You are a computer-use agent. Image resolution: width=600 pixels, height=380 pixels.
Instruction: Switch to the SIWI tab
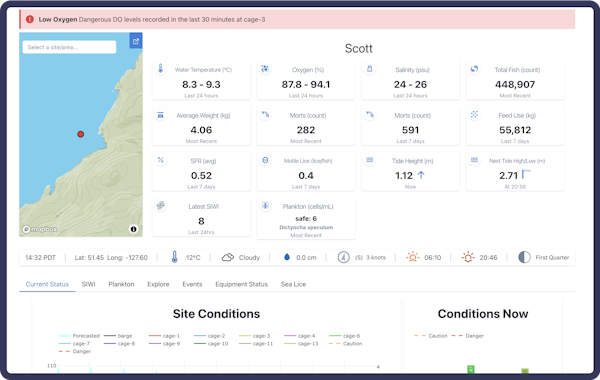[88, 284]
